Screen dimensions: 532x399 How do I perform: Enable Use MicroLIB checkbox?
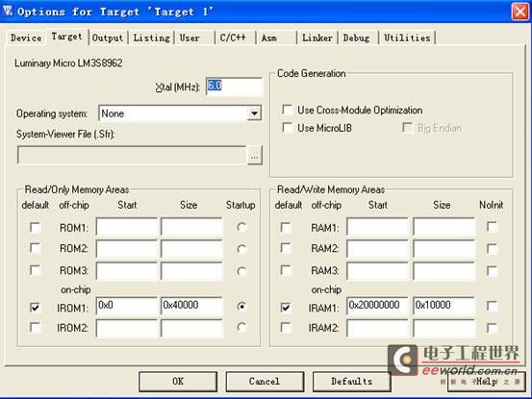287,128
